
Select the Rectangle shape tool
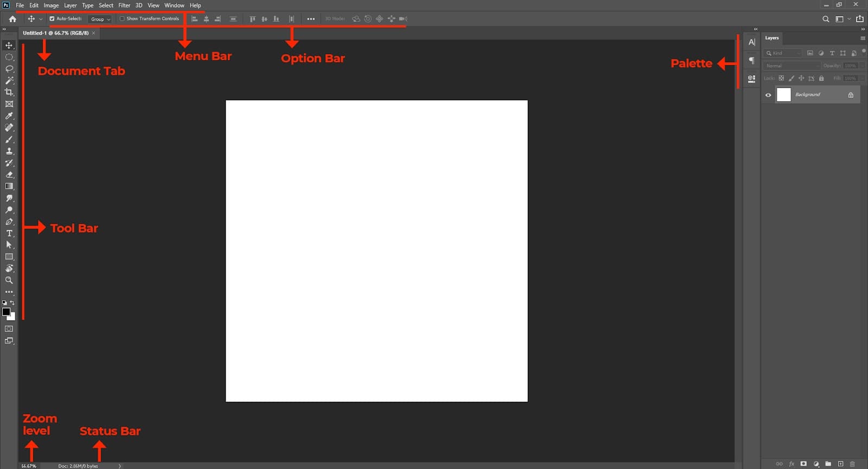[x=9, y=256]
